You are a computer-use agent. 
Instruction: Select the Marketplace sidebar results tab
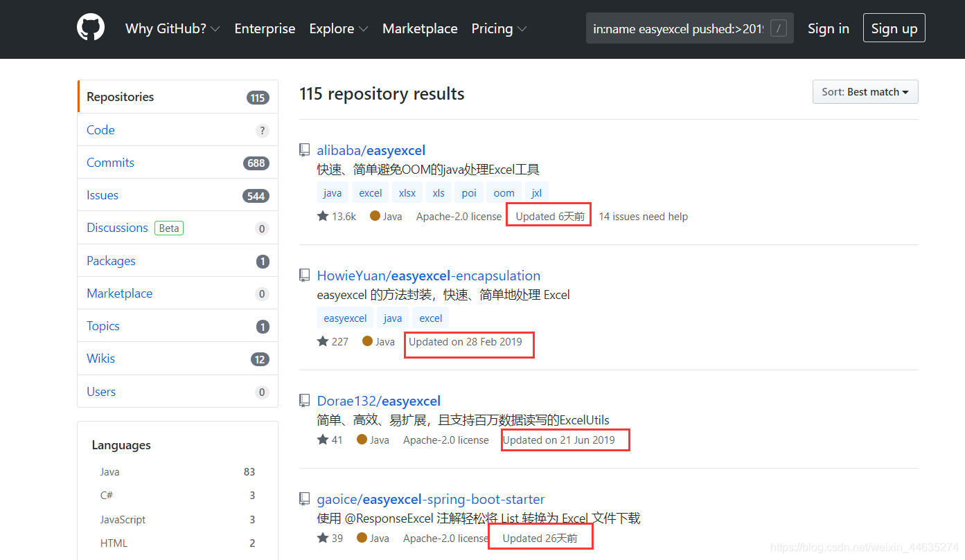tap(177, 293)
